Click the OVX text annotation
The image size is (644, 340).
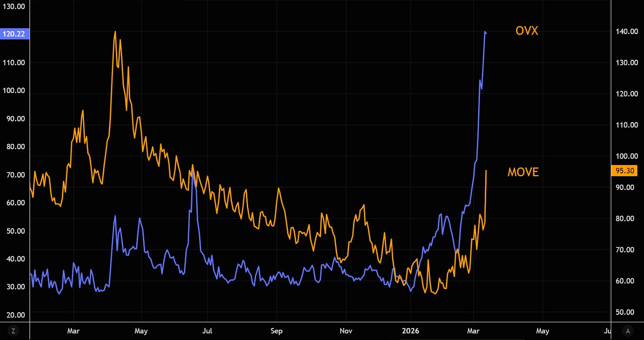click(x=527, y=31)
